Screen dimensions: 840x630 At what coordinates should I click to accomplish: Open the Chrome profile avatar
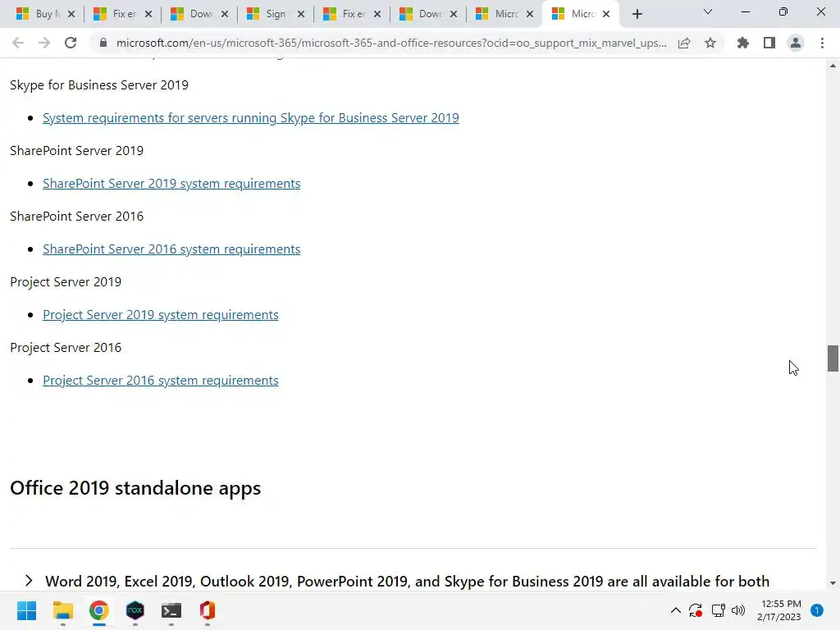point(796,43)
